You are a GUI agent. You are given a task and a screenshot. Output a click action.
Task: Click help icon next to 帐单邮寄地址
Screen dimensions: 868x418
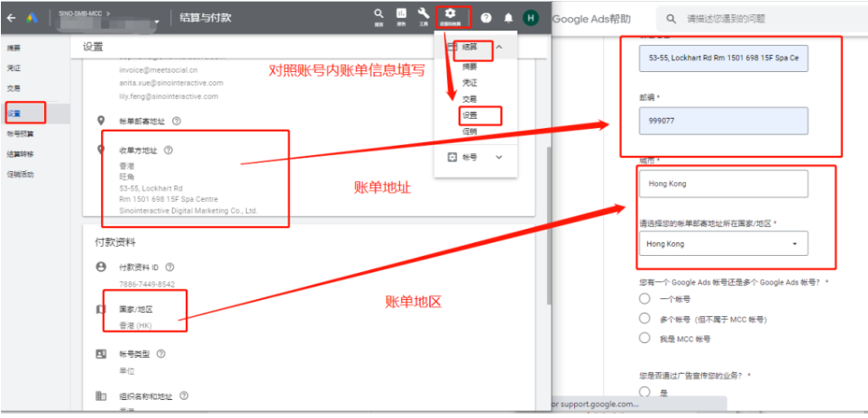pos(176,121)
